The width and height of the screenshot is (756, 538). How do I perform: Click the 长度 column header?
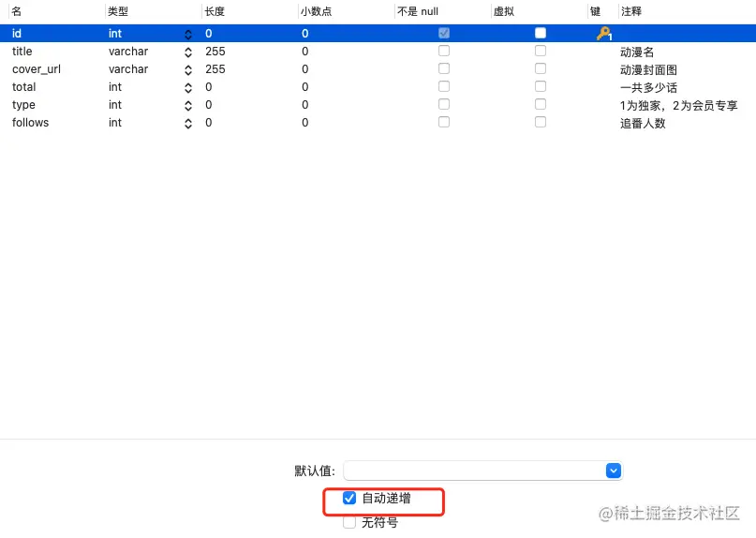point(215,11)
